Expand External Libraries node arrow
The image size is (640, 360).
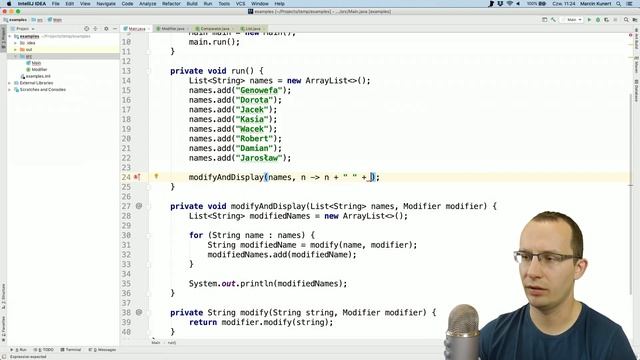coord(10,83)
